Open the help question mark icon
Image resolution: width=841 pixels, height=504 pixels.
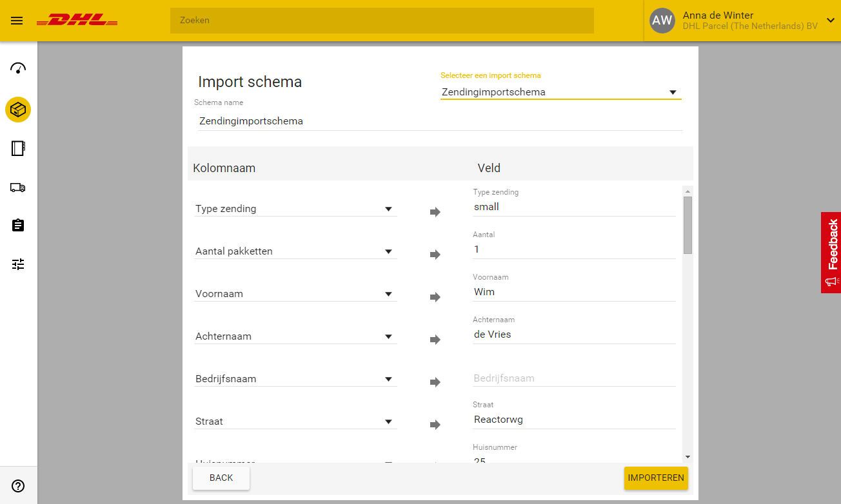[x=18, y=486]
